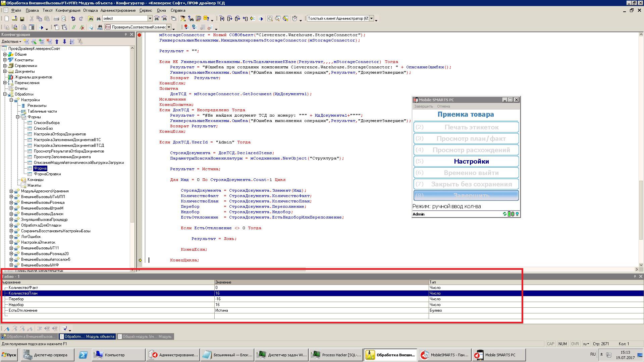This screenshot has width=644, height=362.
Task: Click Завершить button in Mobile SMARTS list
Action: click(x=466, y=195)
